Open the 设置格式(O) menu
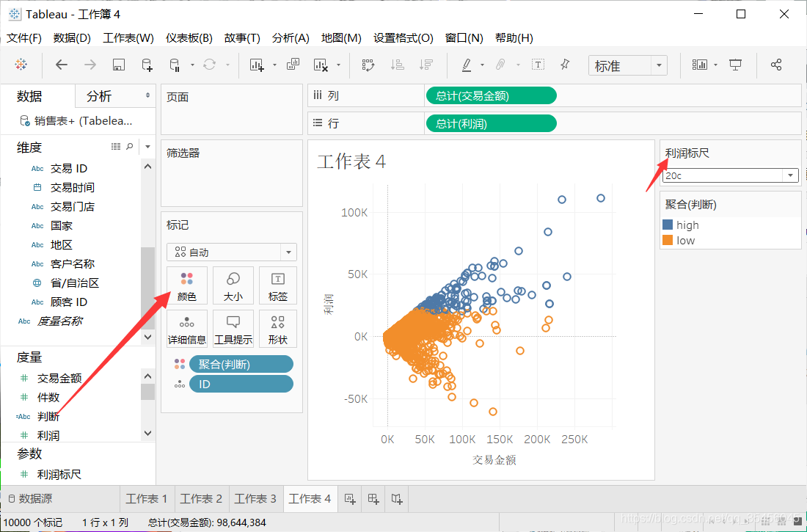 coord(403,38)
